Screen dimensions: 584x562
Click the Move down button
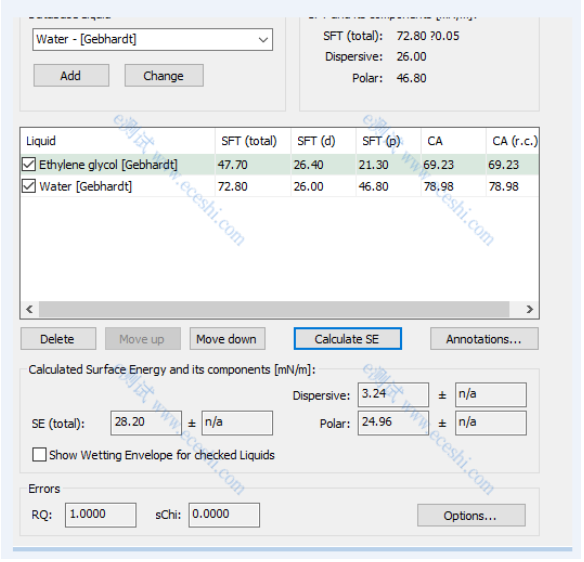227,339
